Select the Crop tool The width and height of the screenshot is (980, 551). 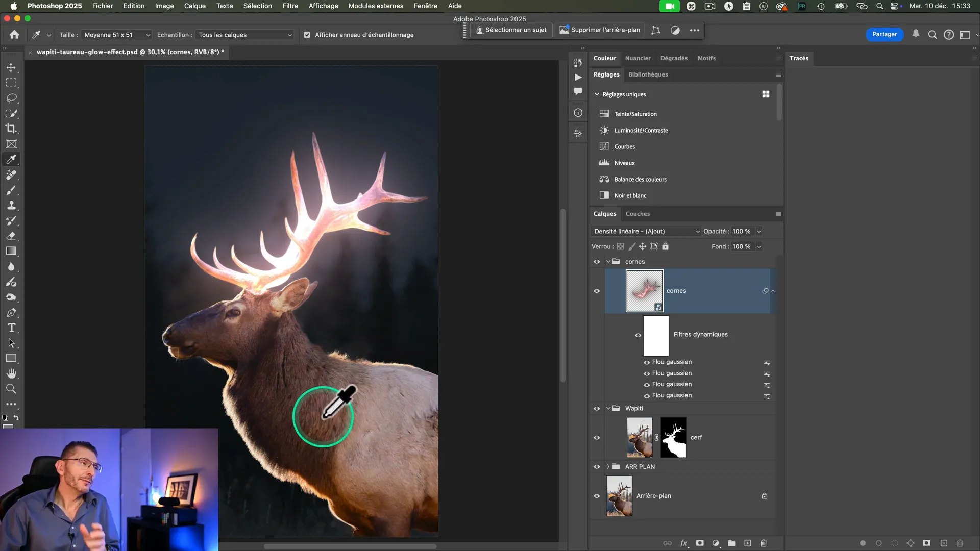pos(11,129)
